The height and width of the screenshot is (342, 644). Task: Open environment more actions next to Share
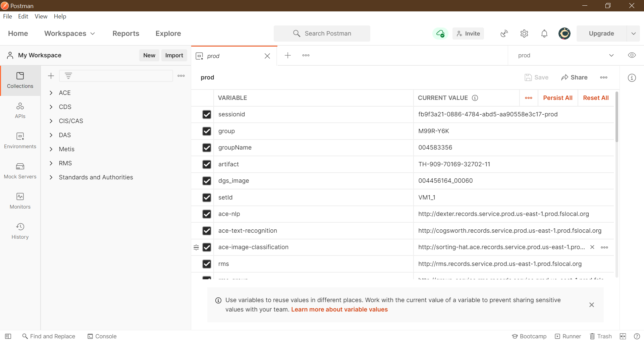604,77
